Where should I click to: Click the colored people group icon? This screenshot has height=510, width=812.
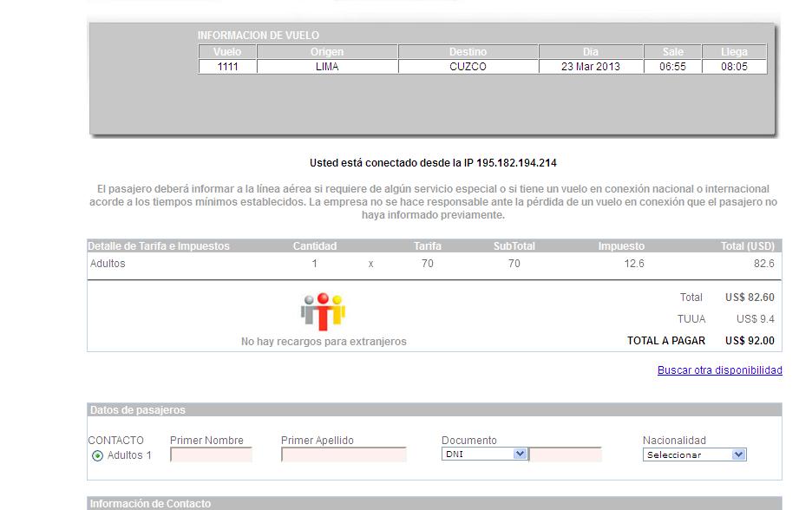(323, 311)
